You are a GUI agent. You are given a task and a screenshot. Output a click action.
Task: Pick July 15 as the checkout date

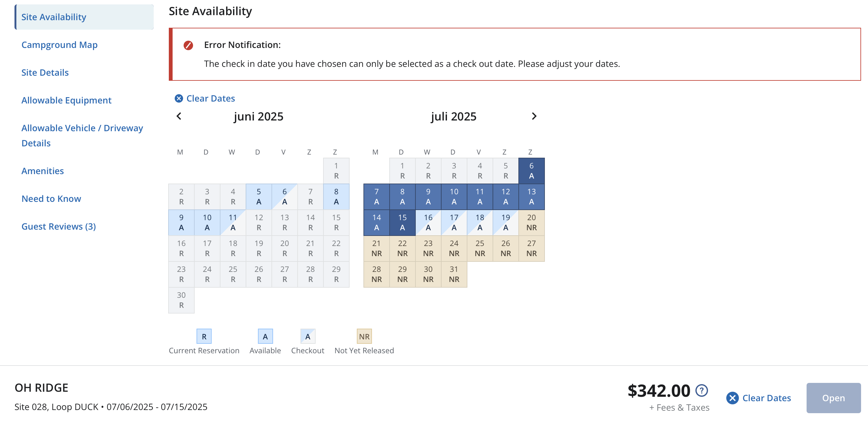pos(402,223)
